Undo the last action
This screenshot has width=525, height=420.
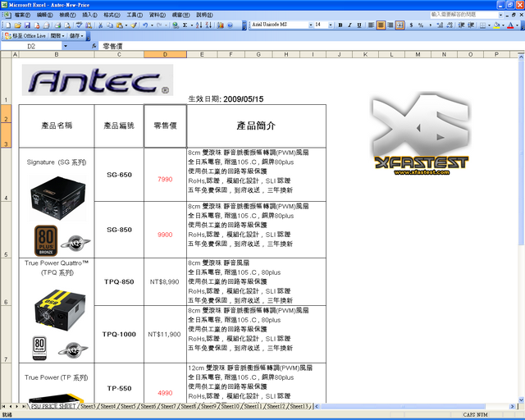tap(145, 25)
